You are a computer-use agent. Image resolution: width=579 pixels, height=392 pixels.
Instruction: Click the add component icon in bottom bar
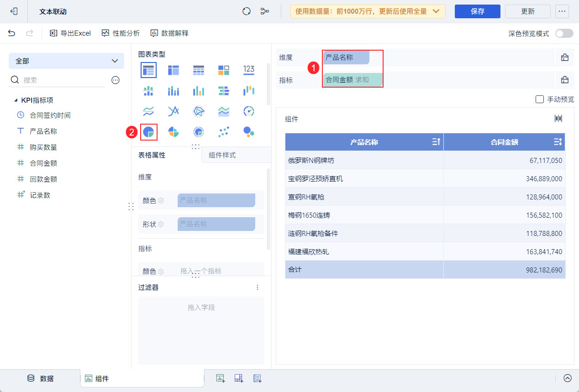click(221, 378)
